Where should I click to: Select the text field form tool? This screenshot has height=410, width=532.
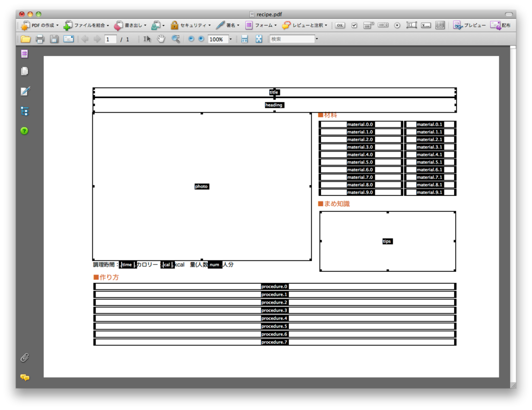pos(411,25)
